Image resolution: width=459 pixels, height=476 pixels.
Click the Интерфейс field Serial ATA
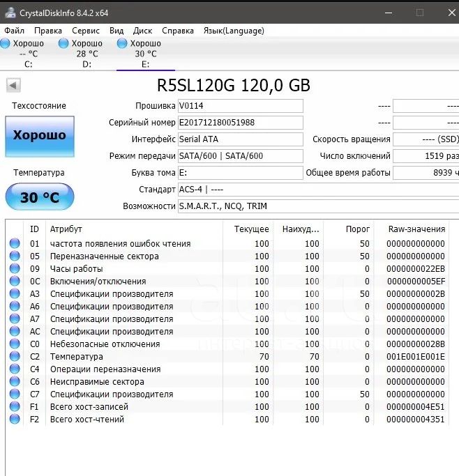tap(240, 139)
